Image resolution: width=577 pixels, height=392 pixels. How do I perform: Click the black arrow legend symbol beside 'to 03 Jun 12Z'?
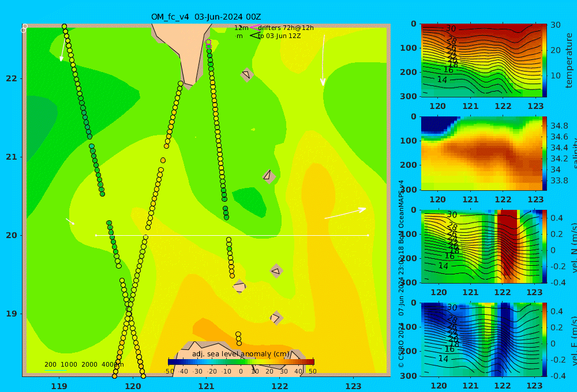click(255, 36)
